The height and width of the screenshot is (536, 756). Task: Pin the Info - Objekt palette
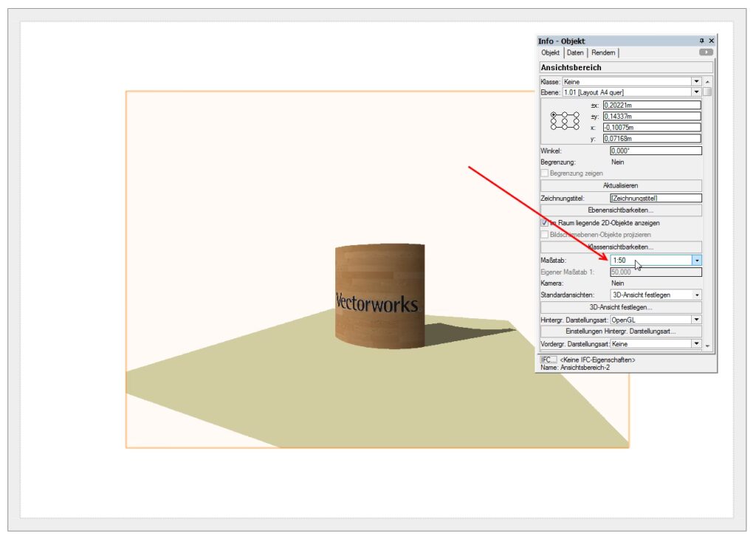[702, 41]
